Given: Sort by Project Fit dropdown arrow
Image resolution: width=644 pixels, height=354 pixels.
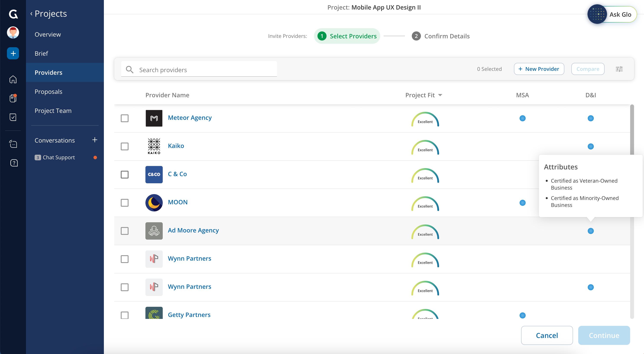Looking at the screenshot, I should coord(440,95).
